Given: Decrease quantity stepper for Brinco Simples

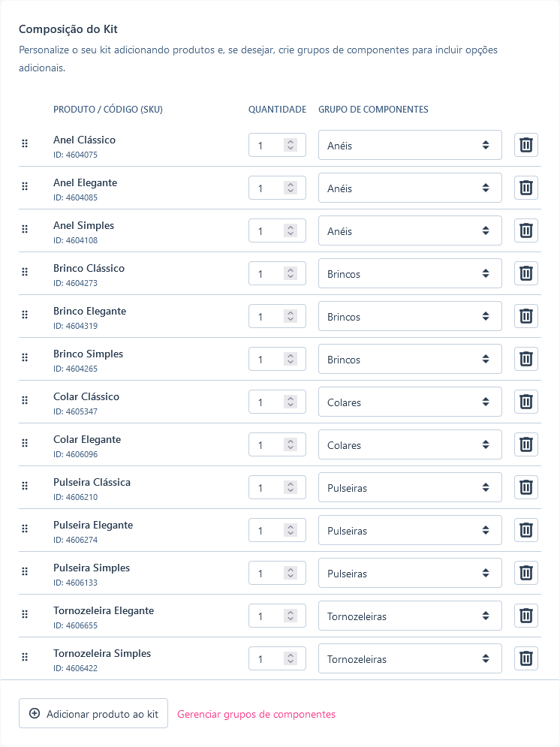Looking at the screenshot, I should 291,362.
